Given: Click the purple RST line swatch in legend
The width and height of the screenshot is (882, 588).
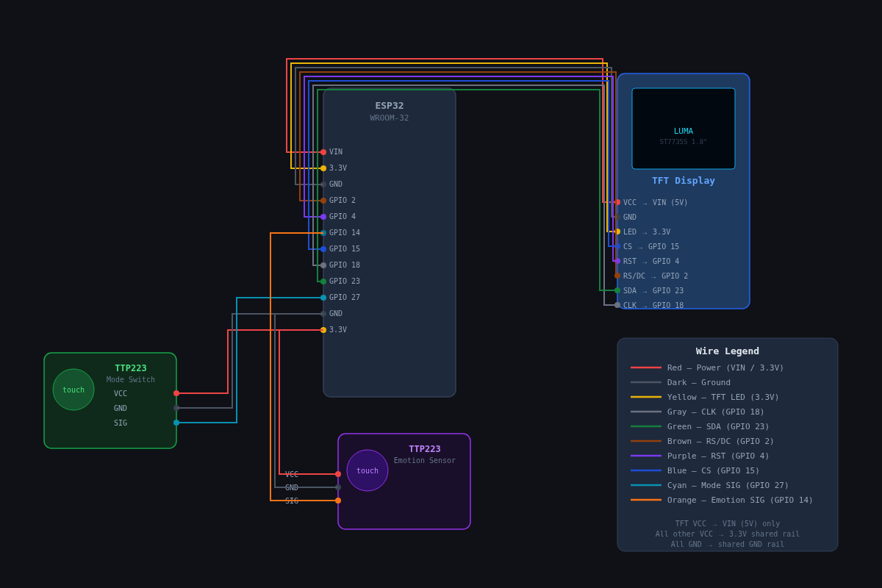Looking at the screenshot, I should pyautogui.click(x=646, y=456).
